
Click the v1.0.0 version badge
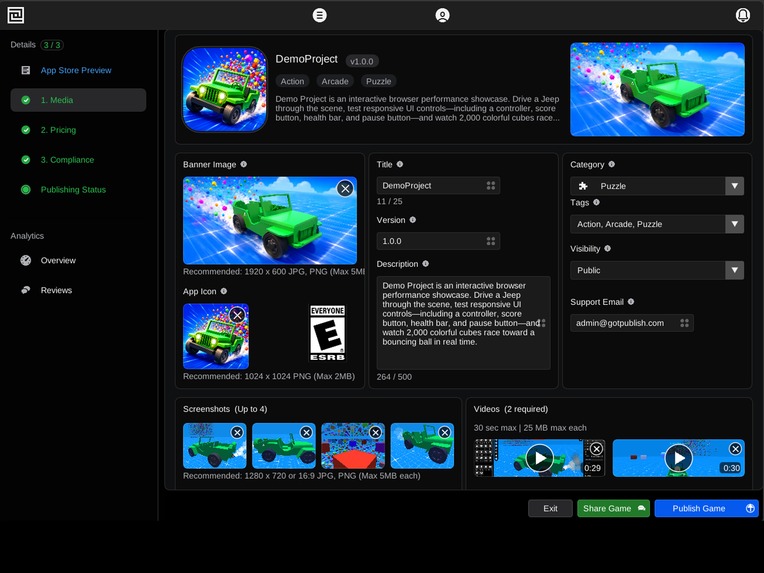[362, 61]
